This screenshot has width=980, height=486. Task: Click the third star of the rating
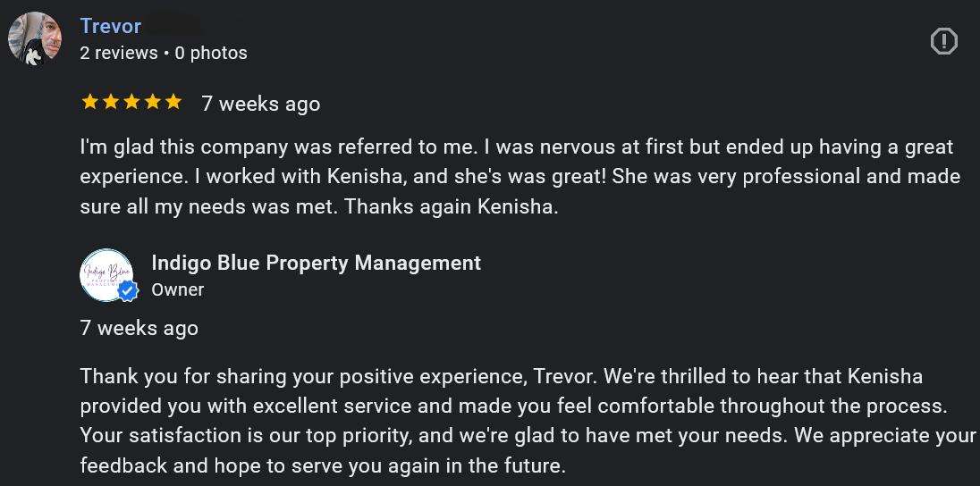(131, 103)
